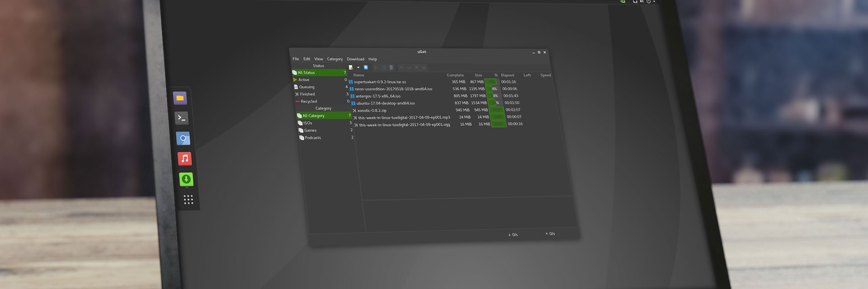The image size is (868, 289).
Task: Select the Games category
Action: [325, 130]
